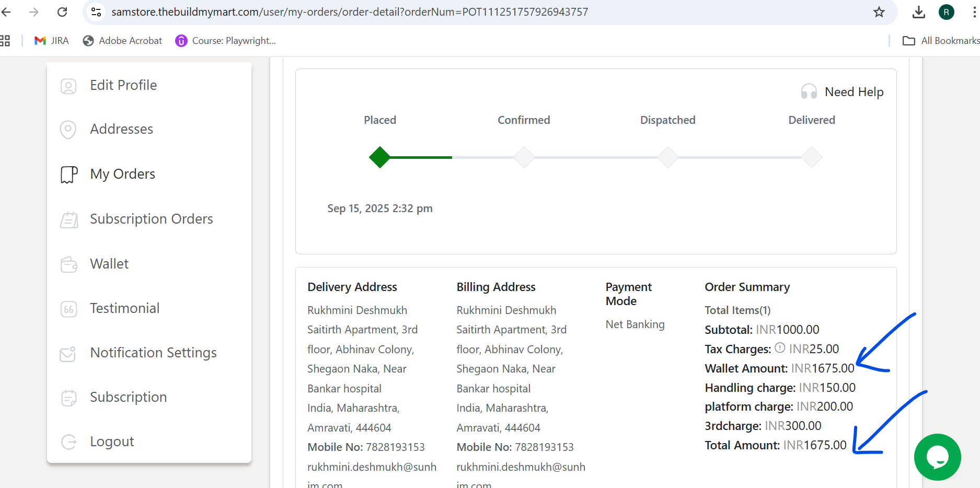
Task: Click the Handling charge INR150.00 line
Action: pos(780,388)
